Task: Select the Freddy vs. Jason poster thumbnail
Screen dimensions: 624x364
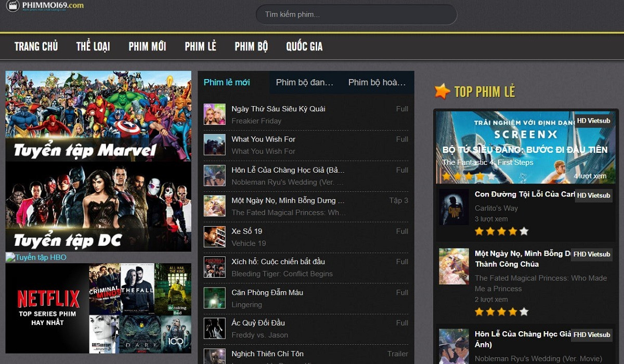Action: coord(214,329)
